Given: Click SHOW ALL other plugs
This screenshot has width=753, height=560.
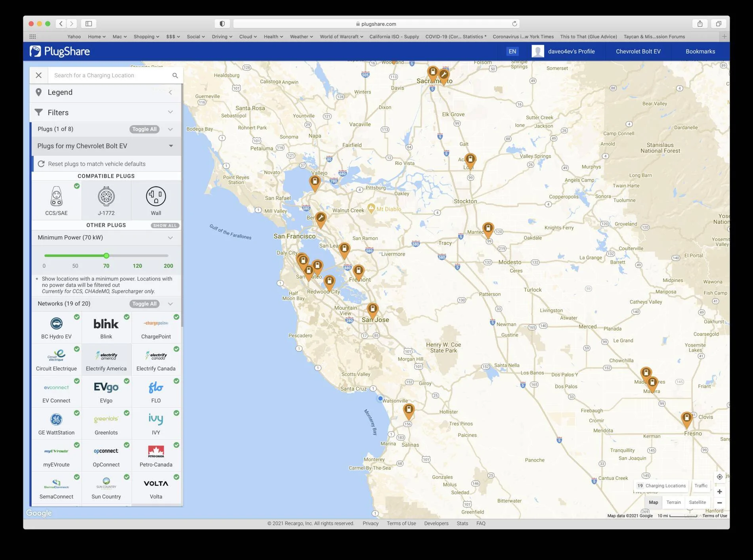Looking at the screenshot, I should [x=165, y=226].
